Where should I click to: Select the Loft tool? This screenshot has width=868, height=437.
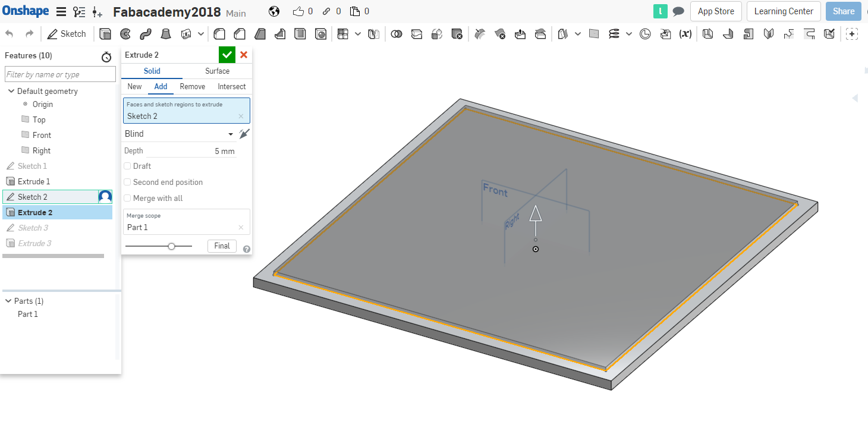pos(166,34)
